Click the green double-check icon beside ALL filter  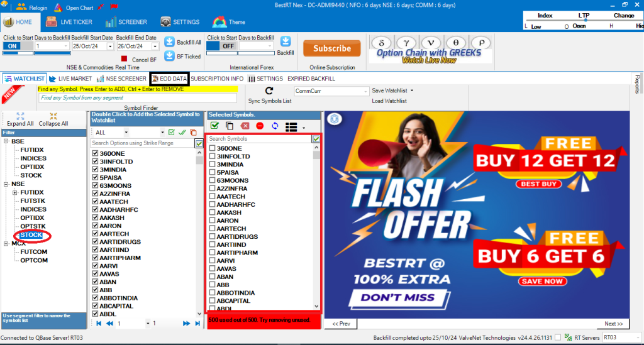(x=182, y=133)
